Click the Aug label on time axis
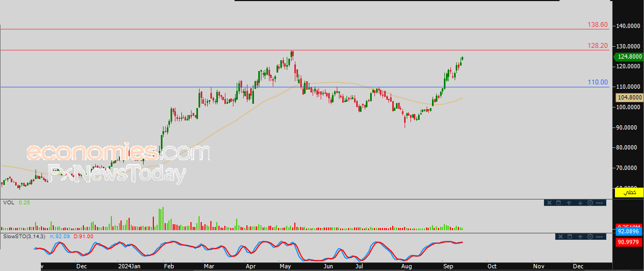Screen dimensions: 644x271 pyautogui.click(x=406, y=266)
